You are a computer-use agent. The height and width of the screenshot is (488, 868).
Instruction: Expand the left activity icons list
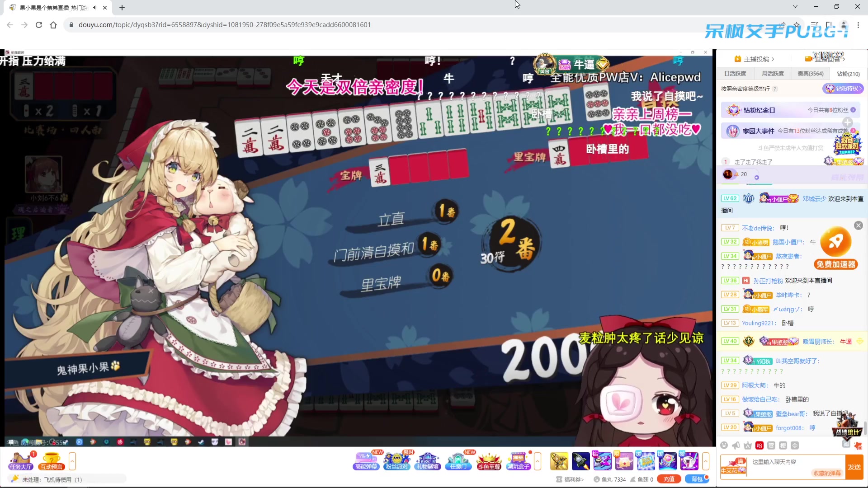pos(72,461)
